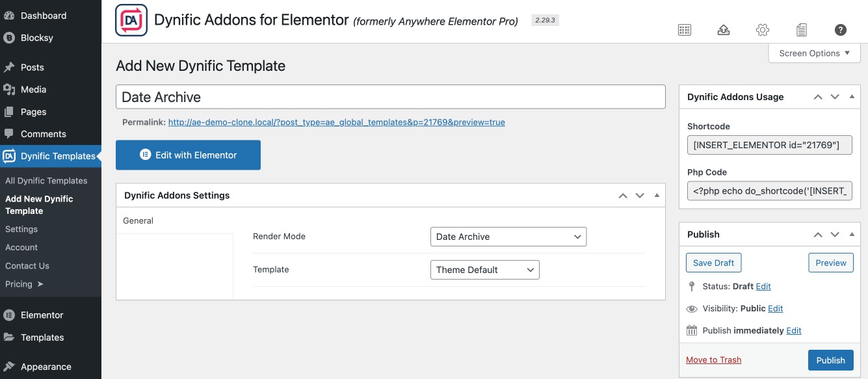Collapse the Publish panel

coord(852,235)
